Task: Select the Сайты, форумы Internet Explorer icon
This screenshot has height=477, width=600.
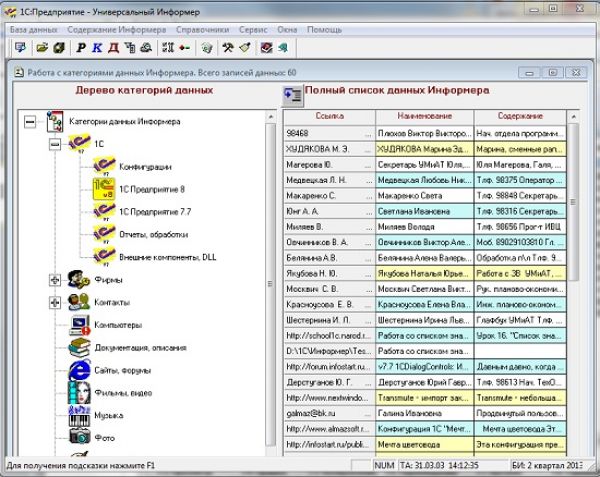Action: pos(81,369)
